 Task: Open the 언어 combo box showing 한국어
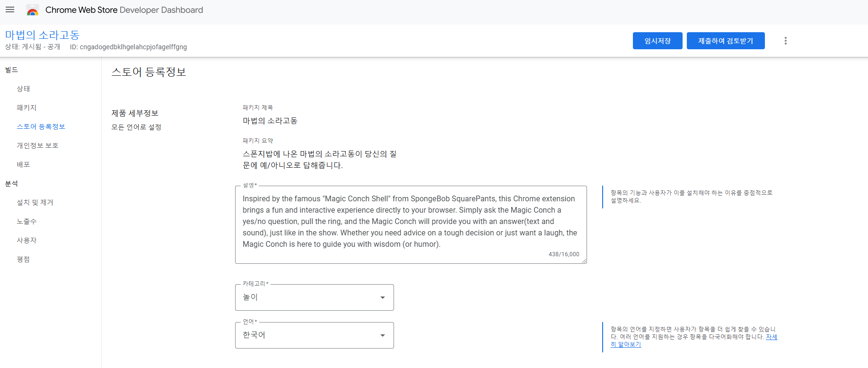315,335
